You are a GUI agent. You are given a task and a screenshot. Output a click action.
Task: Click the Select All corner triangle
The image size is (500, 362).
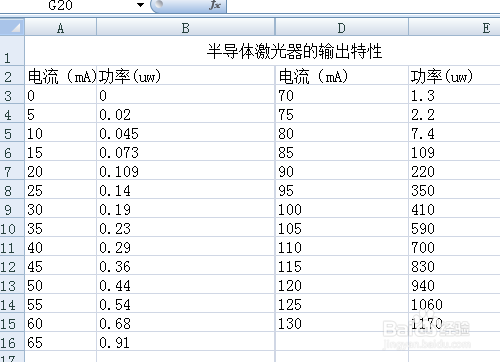(x=12, y=27)
